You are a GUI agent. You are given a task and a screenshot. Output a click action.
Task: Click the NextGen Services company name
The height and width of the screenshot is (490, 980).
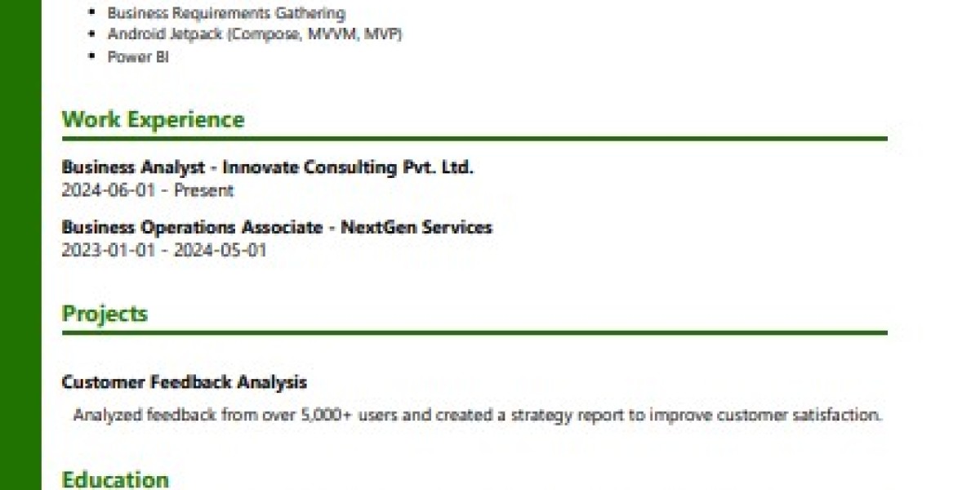coord(416,227)
